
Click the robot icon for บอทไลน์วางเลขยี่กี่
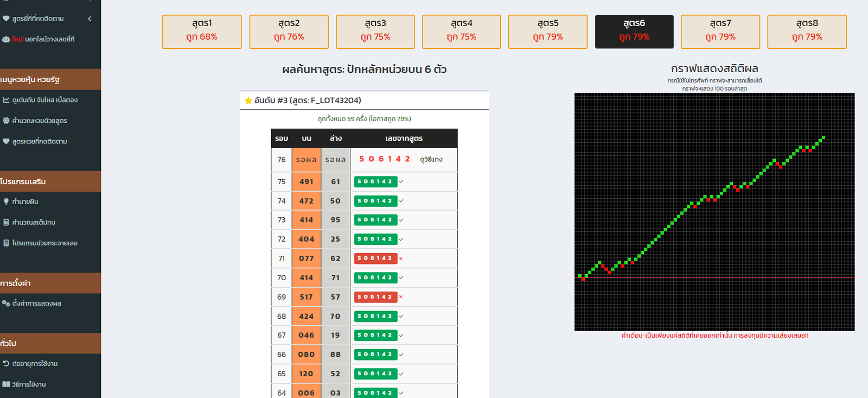(x=6, y=39)
